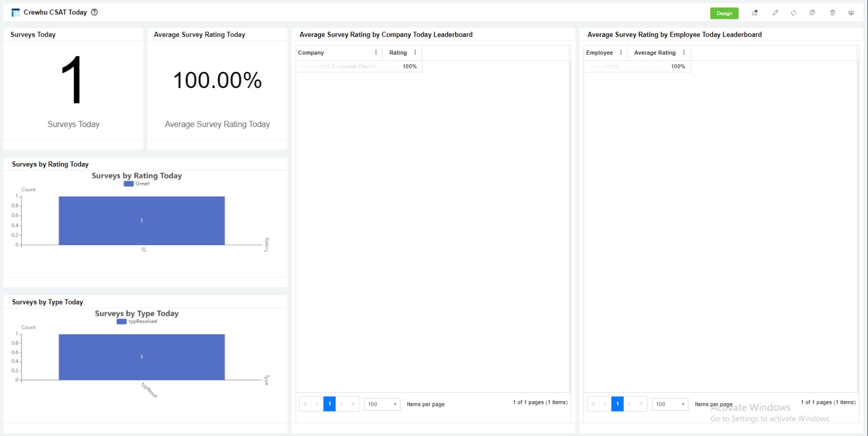Refresh the dashboard with the reload icon
This screenshot has height=436, width=868.
click(793, 13)
